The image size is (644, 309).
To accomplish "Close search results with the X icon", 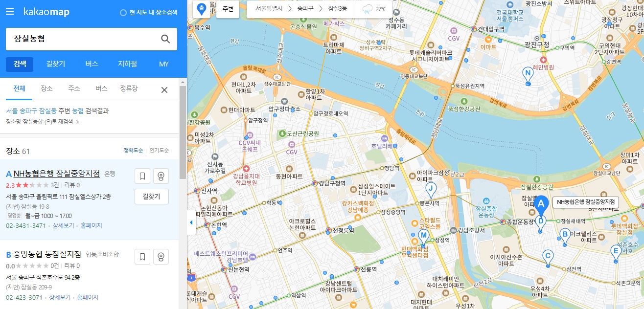I will tap(164, 89).
